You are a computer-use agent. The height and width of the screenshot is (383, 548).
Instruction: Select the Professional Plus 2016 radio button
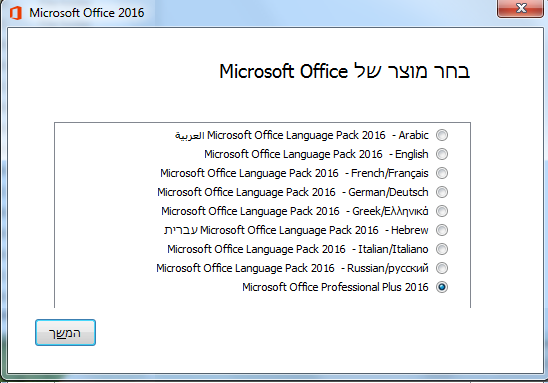point(442,287)
